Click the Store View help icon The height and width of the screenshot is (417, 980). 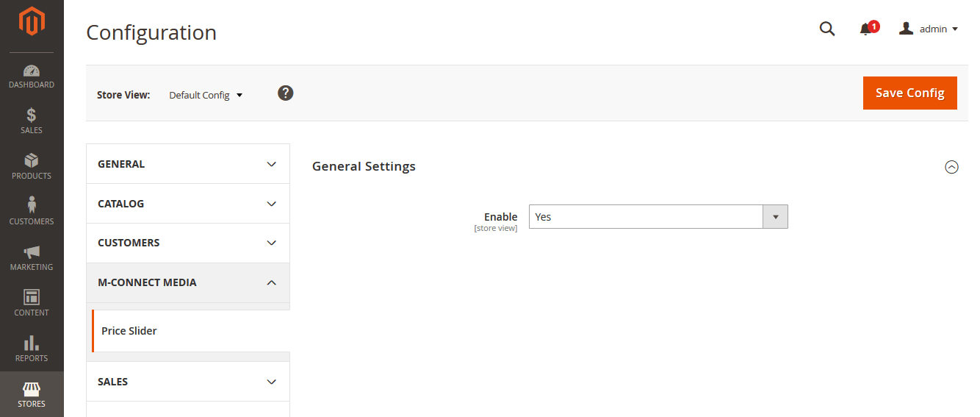[286, 93]
